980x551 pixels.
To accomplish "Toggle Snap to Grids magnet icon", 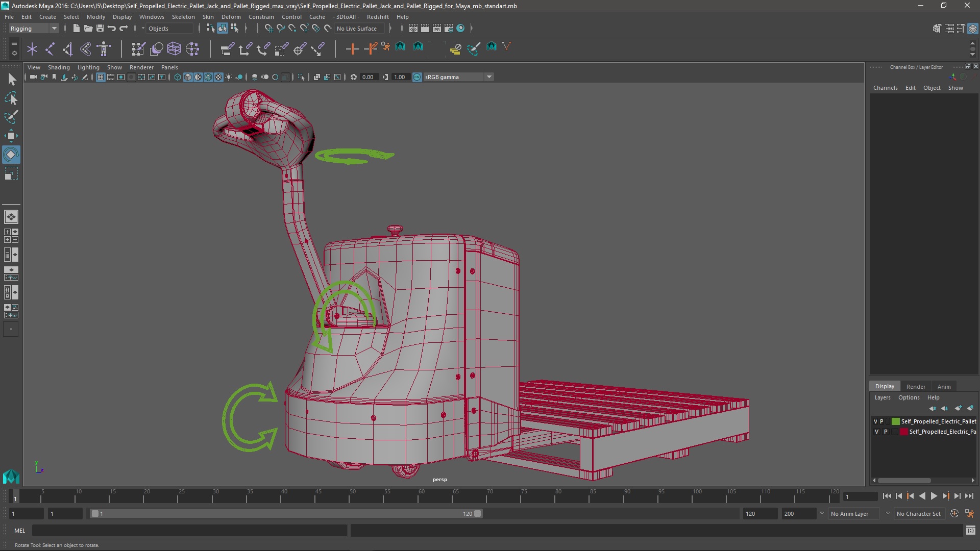I will click(268, 29).
